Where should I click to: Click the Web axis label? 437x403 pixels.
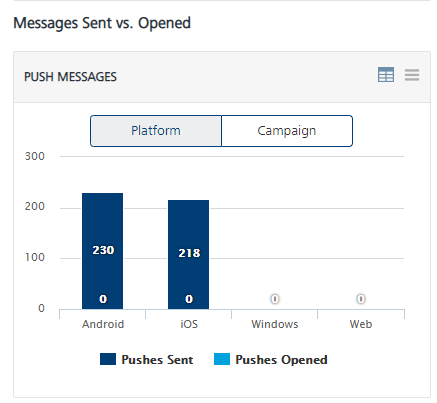(361, 324)
